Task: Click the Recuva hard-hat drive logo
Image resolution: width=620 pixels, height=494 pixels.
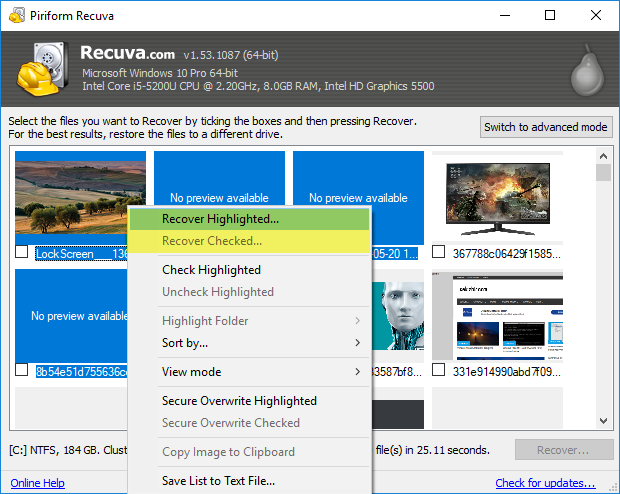Action: 42,69
